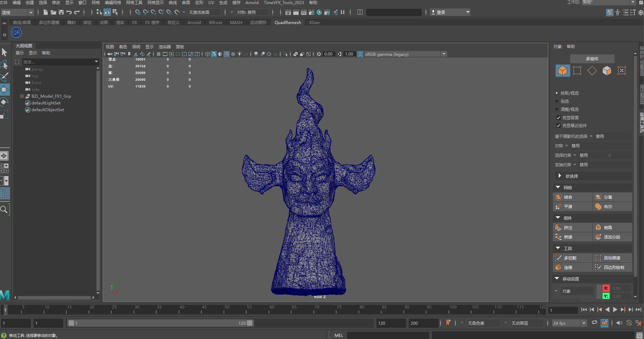The width and height of the screenshot is (644, 339).
Task: Click the Combine (结合) mesh tool
Action: 573,197
